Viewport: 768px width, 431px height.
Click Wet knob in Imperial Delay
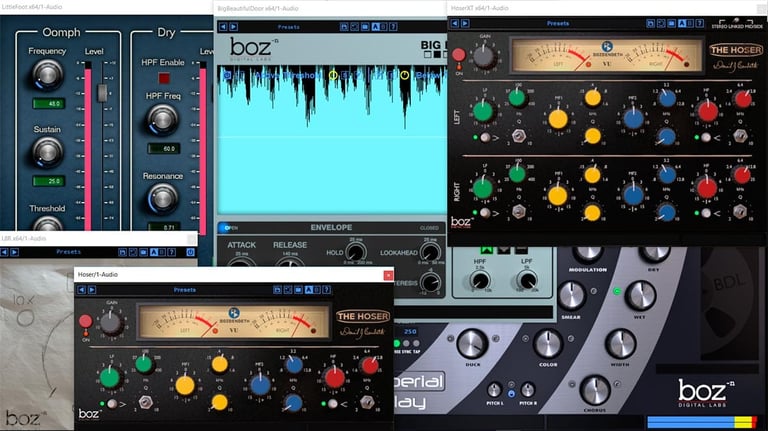(x=640, y=296)
